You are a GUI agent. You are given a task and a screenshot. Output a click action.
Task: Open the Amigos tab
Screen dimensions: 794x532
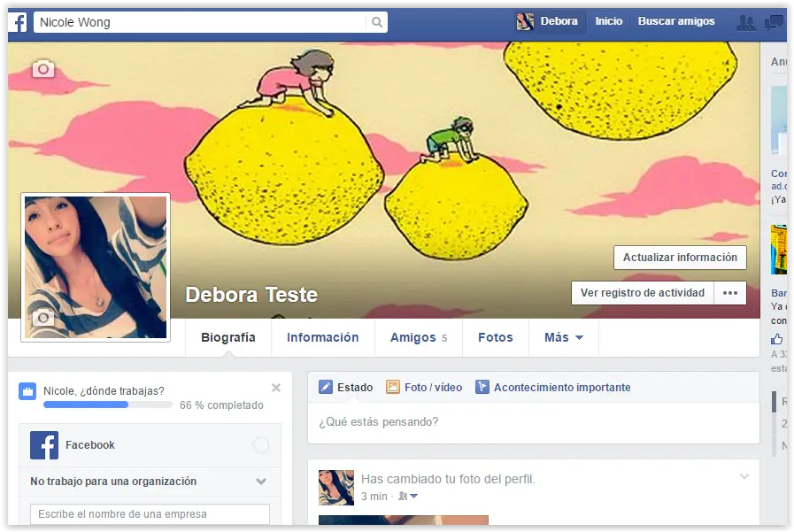pyautogui.click(x=419, y=337)
